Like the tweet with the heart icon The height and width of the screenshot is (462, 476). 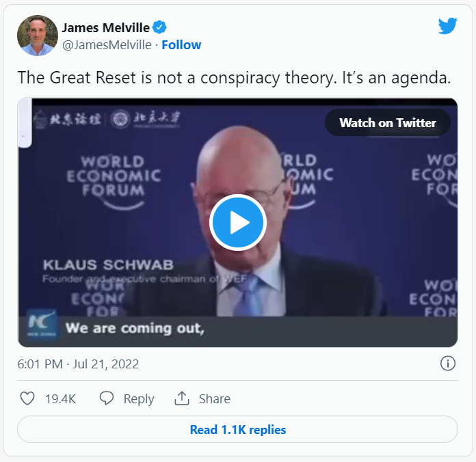pyautogui.click(x=27, y=398)
